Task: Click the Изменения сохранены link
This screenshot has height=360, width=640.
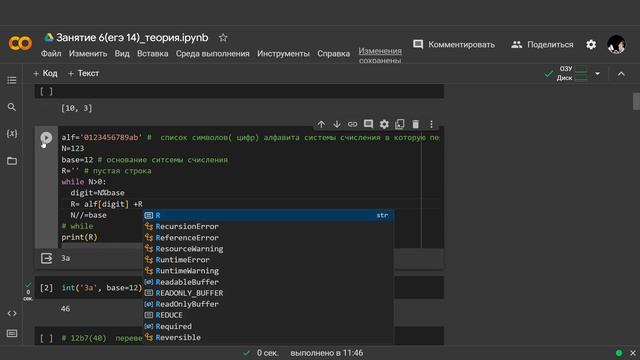Action: point(380,56)
